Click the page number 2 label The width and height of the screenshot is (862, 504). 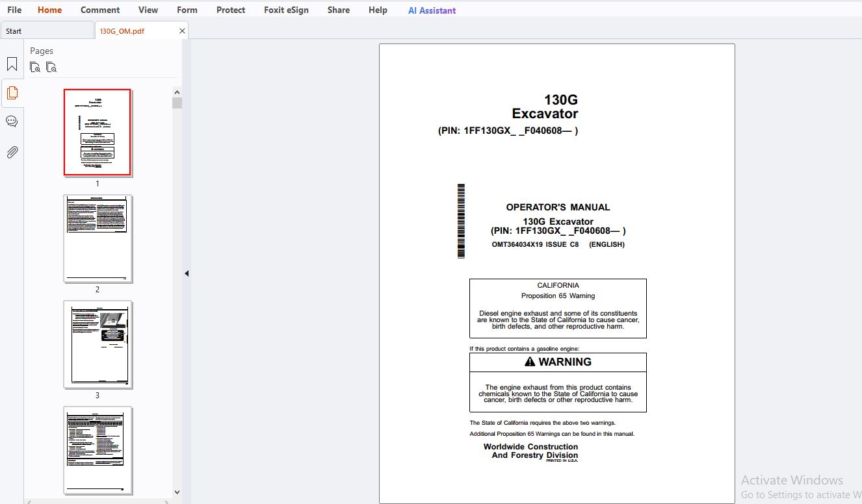coord(98,290)
